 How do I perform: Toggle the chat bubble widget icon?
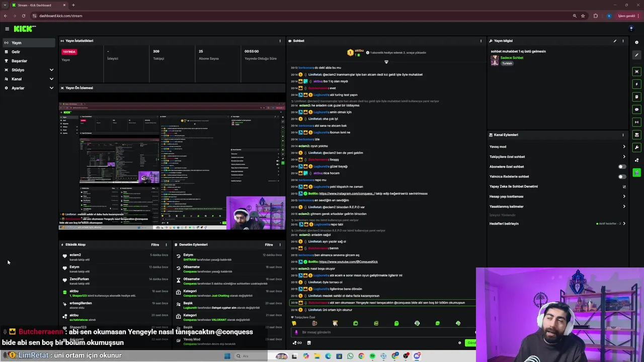[x=636, y=109]
